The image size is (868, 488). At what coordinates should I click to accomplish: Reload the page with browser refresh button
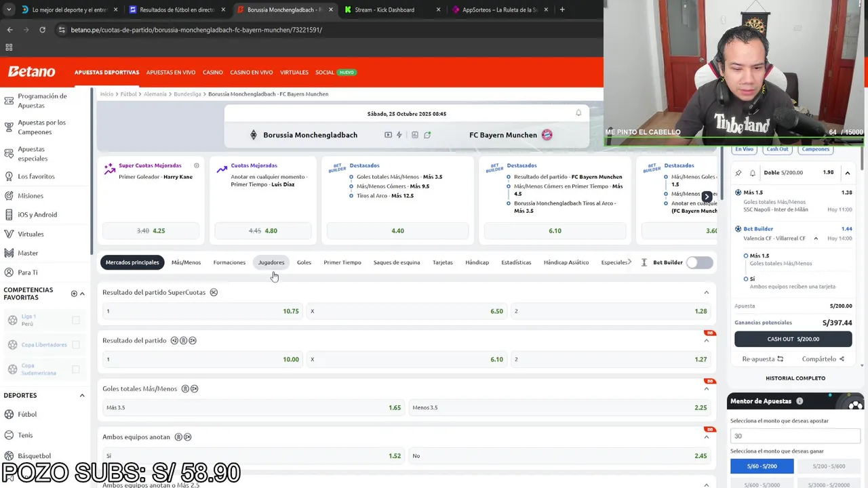click(42, 30)
